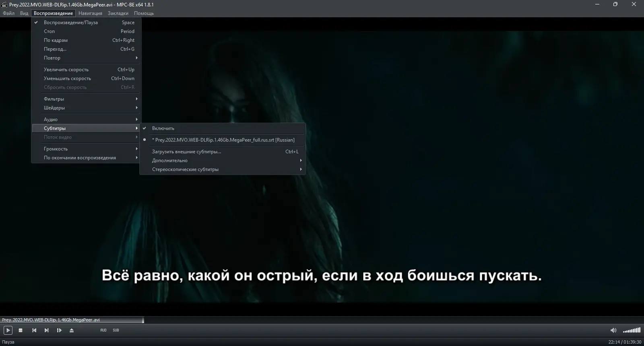Select По кадрам menu entry

(x=86, y=40)
